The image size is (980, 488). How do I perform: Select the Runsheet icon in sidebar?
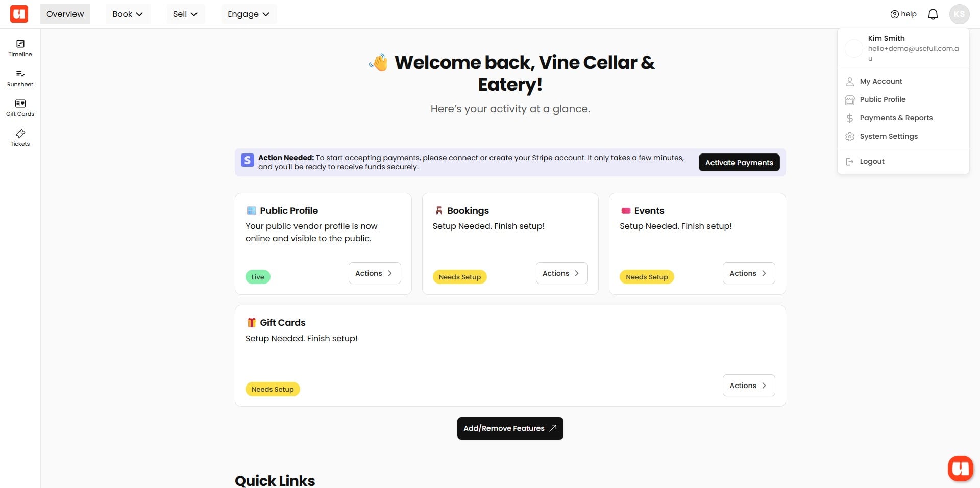20,78
